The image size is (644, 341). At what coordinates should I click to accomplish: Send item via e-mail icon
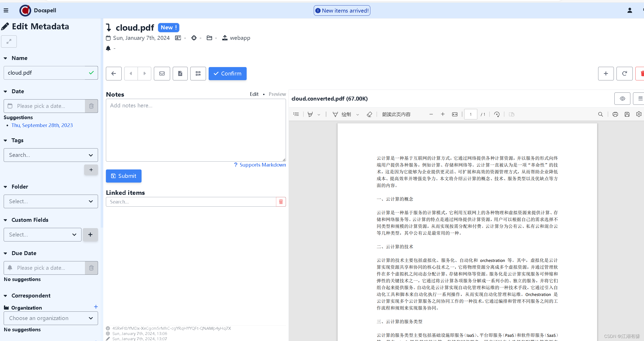(162, 74)
